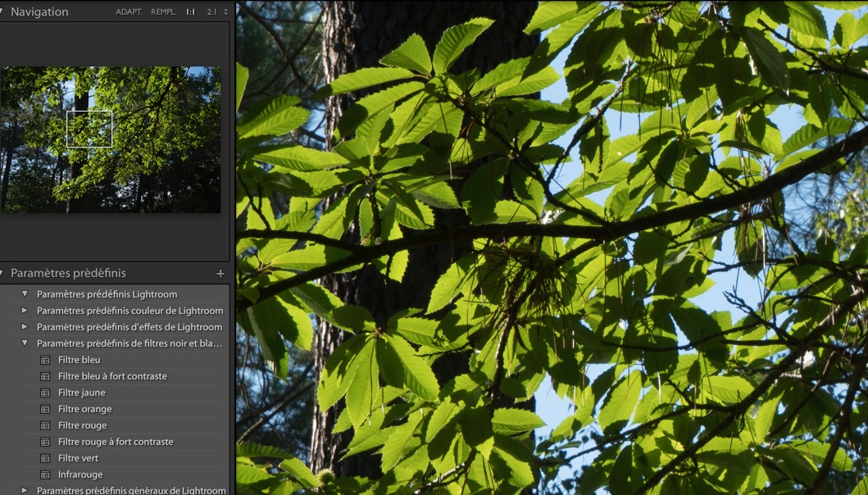Select 'Paramètres prédéfinis d'effets de Lightroom' label
Screen dimensions: 868x495
130,327
